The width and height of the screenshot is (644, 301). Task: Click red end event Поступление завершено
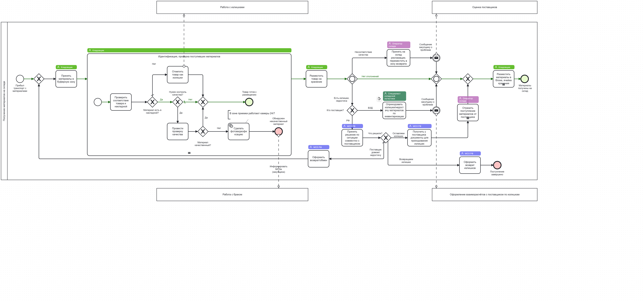tap(497, 165)
